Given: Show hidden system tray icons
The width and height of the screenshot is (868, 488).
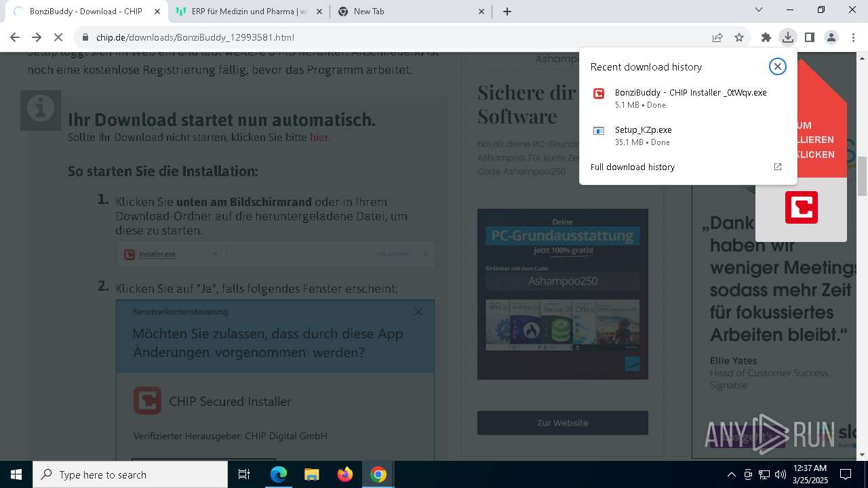Looking at the screenshot, I should pyautogui.click(x=731, y=474).
